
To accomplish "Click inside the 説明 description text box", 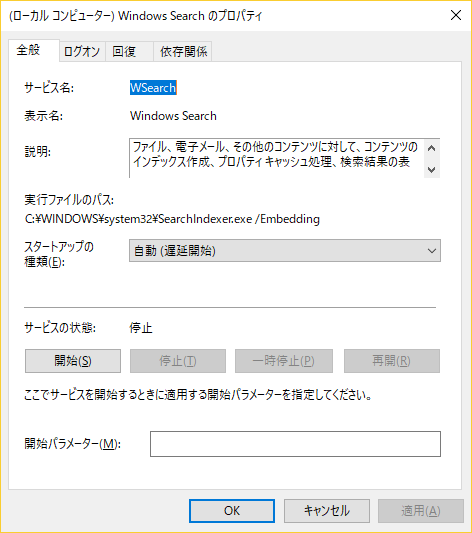I will [x=276, y=158].
